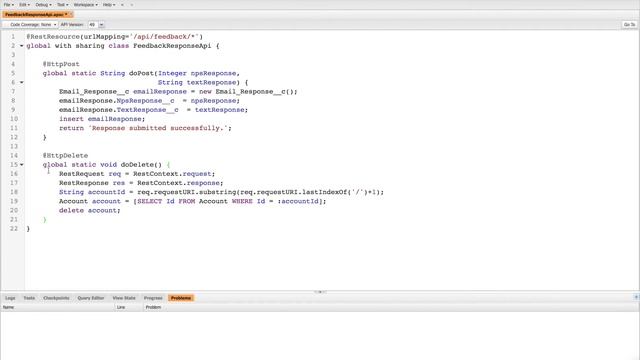Click the closing brace on line 22

click(28, 229)
